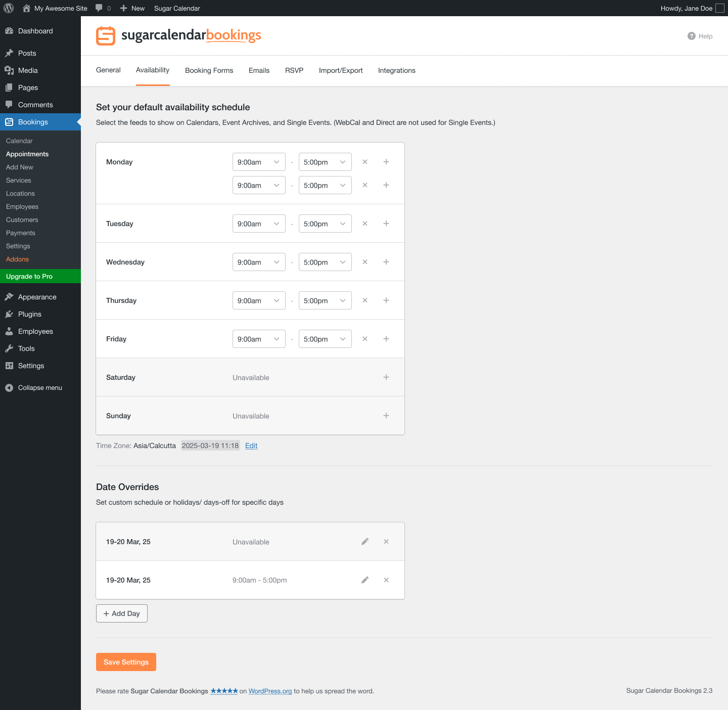Click the Save Settings button
The image size is (728, 710).
click(126, 662)
